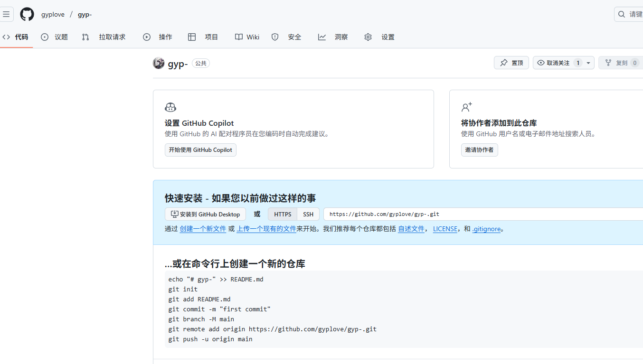643x364 pixels.
Task: Click 开始使用 GitHub Copilot button
Action: click(x=200, y=150)
